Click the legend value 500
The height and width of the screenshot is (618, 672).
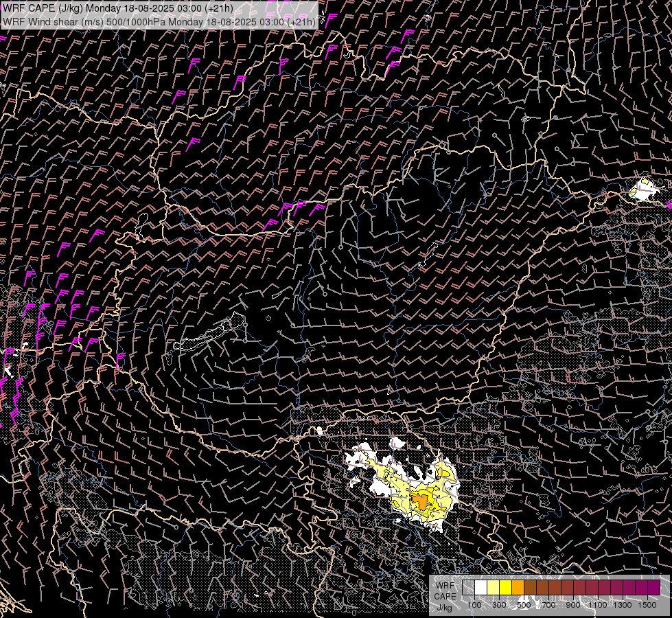(x=524, y=605)
